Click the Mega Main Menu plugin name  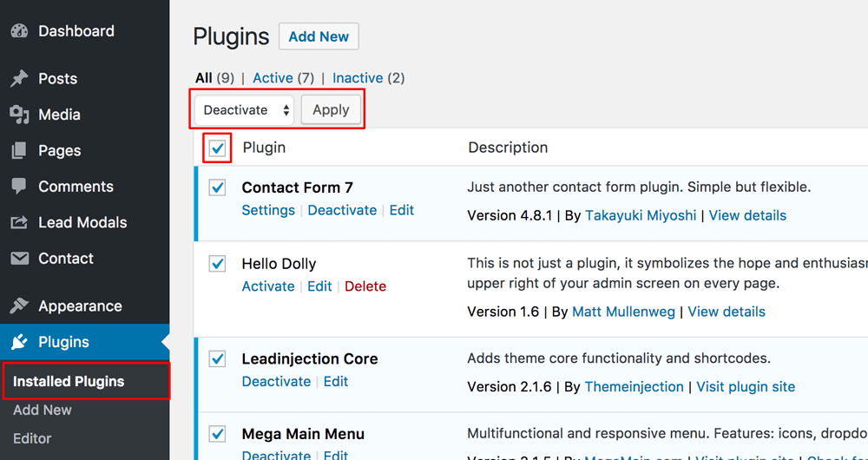[x=303, y=434]
